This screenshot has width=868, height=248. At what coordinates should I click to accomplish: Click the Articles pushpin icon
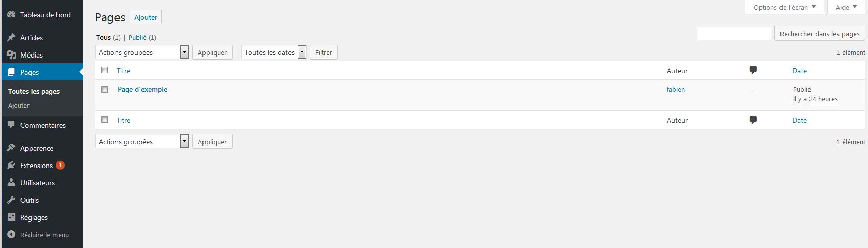click(x=11, y=38)
